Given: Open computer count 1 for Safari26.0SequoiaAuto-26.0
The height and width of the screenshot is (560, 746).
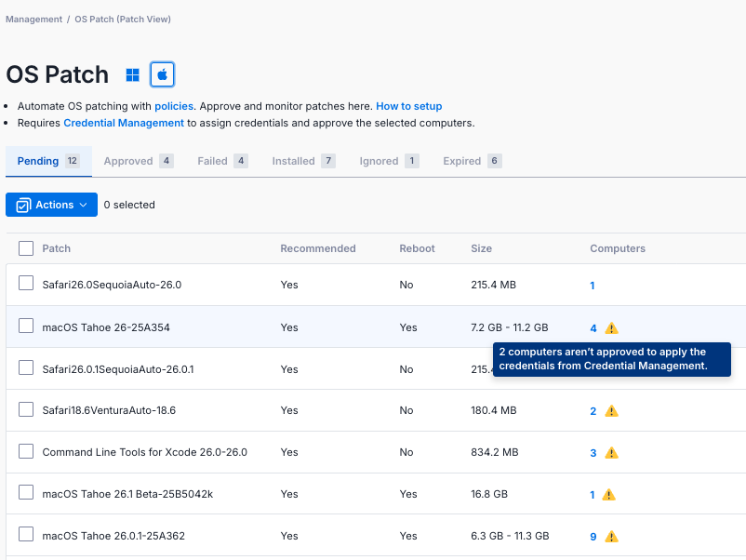Looking at the screenshot, I should click(593, 286).
